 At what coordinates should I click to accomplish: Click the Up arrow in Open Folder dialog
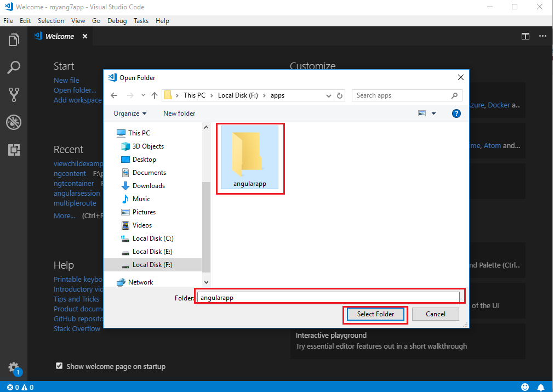[155, 95]
